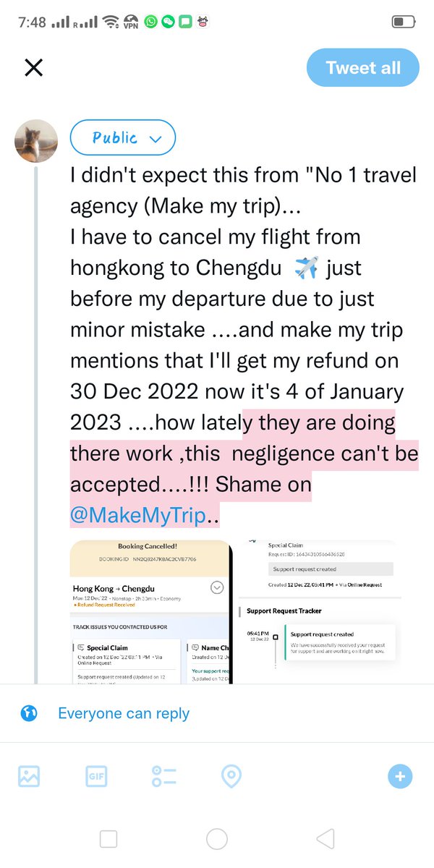
Task: Tap the cat profile avatar
Action: 36,141
